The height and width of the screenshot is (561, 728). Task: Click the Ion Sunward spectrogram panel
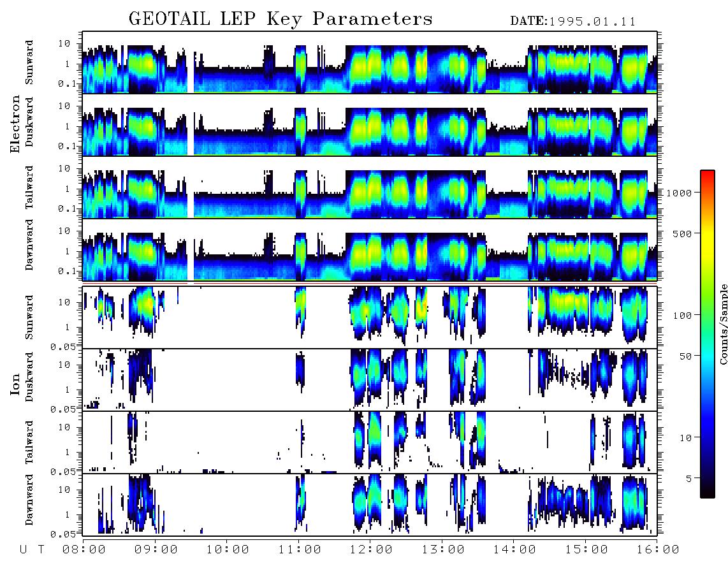[x=370, y=317]
